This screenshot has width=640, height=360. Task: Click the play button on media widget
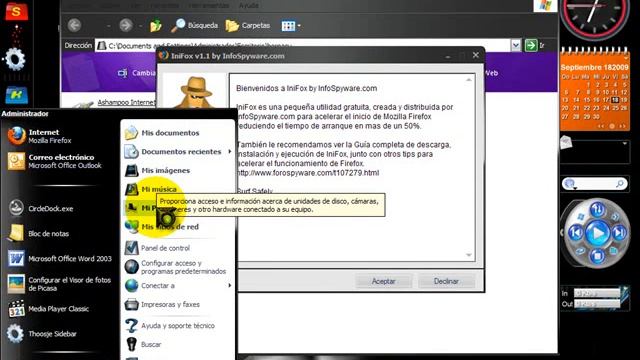[x=597, y=233]
